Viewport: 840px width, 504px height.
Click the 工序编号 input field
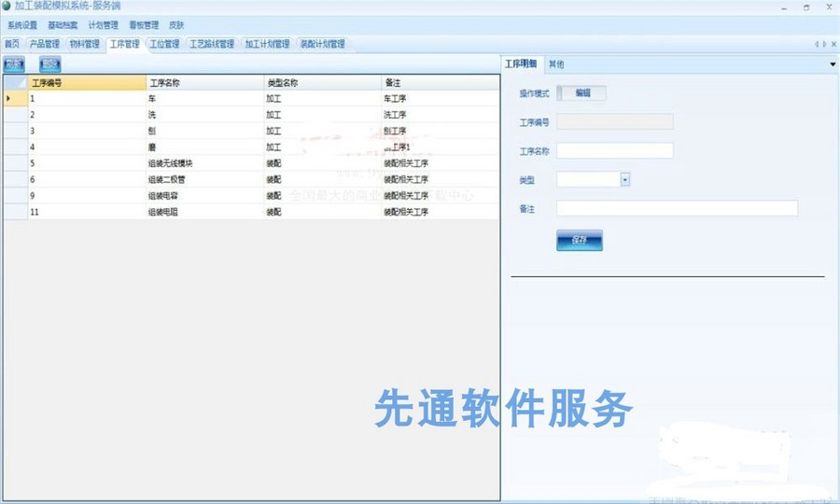pyautogui.click(x=614, y=122)
